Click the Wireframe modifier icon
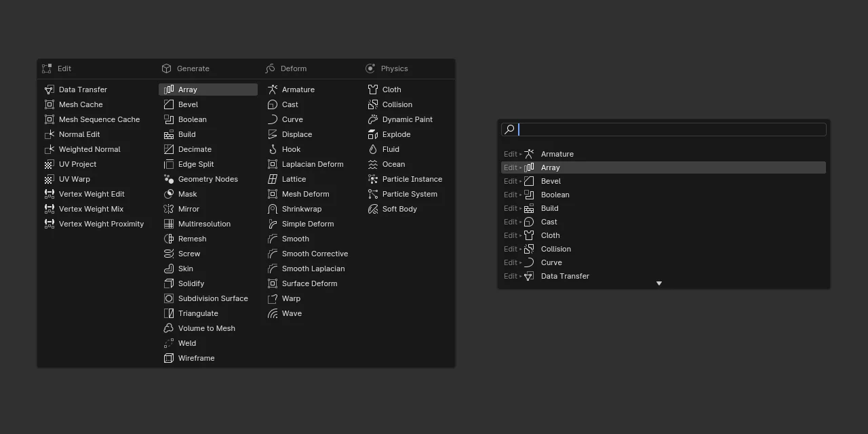 pos(169,358)
